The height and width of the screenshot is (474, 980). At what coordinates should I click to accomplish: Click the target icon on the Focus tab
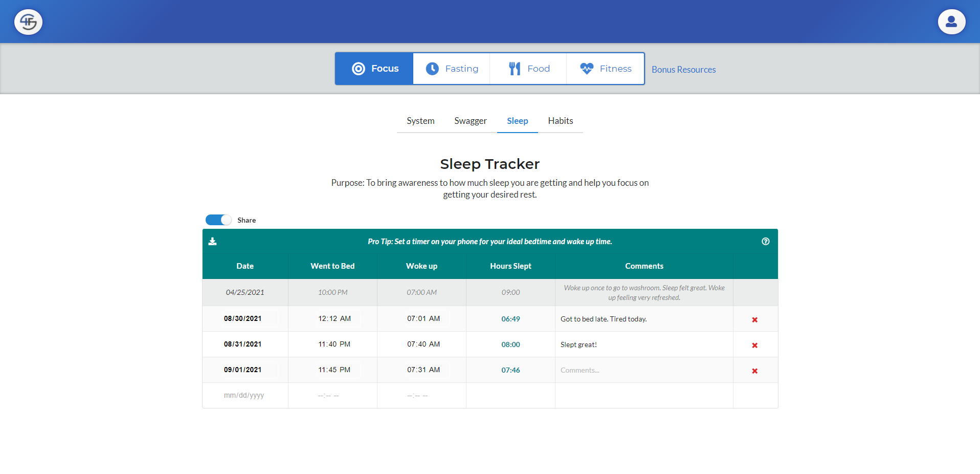click(358, 68)
